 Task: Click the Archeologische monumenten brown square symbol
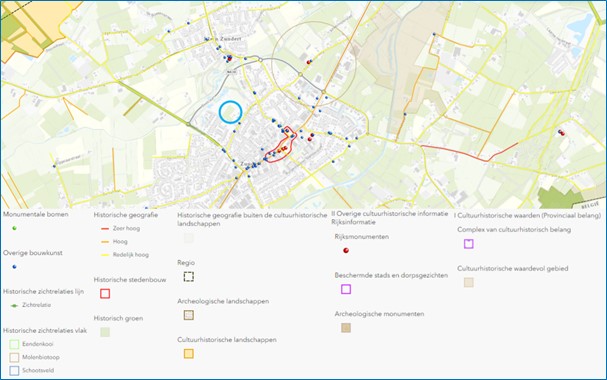pos(346,328)
